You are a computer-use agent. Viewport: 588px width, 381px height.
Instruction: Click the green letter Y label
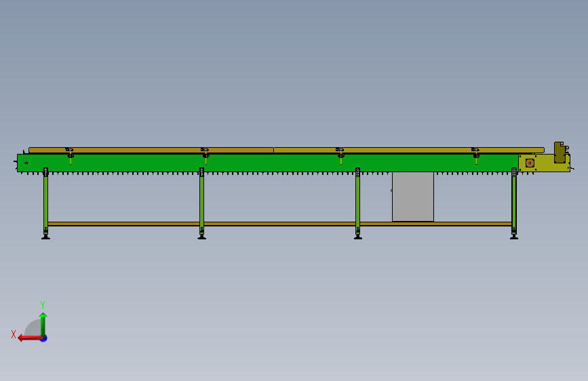point(43,304)
